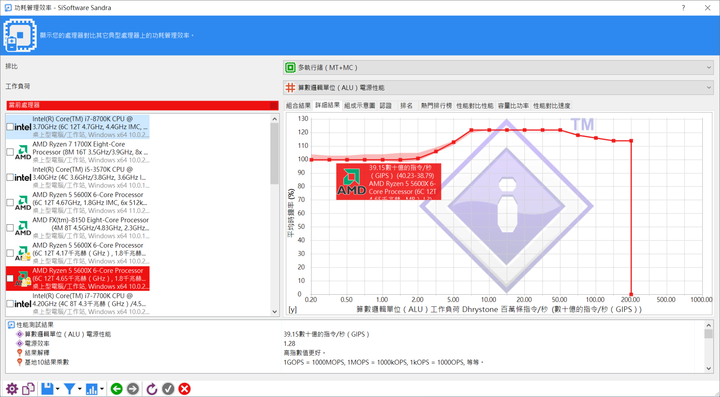
Task: Switch to the 容量比功率 tab
Action: pyautogui.click(x=513, y=106)
